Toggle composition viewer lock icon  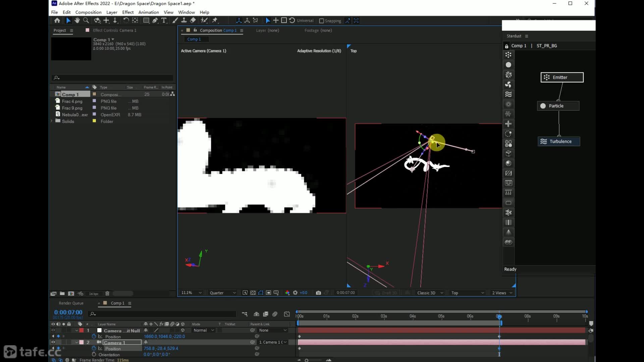pyautogui.click(x=195, y=30)
